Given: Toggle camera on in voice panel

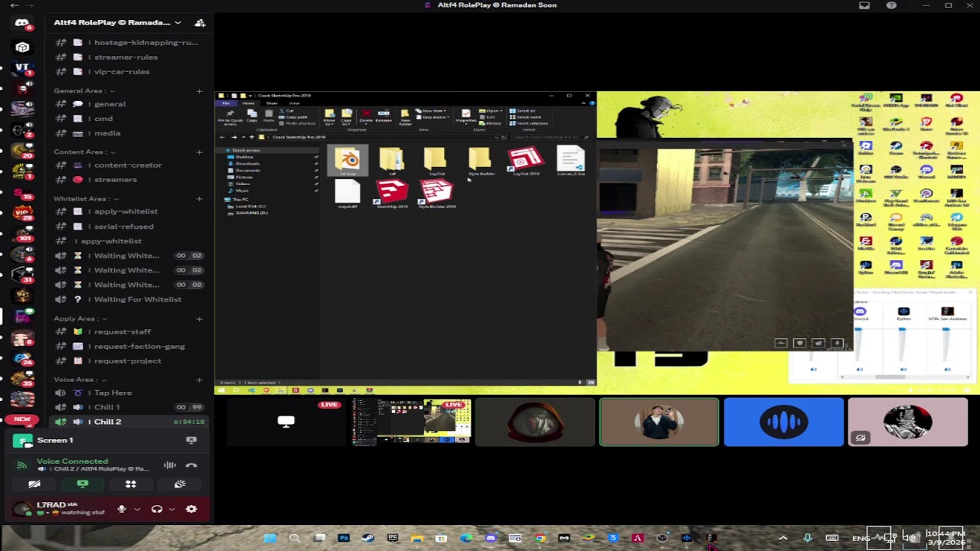Looking at the screenshot, I should point(34,484).
